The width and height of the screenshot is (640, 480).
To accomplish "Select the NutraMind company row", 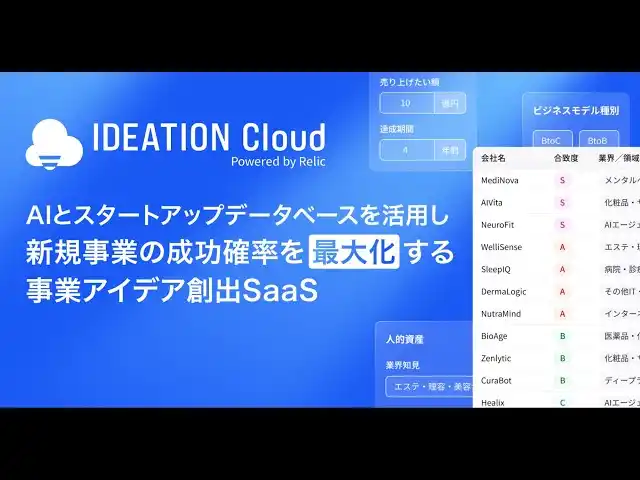I will (x=556, y=314).
